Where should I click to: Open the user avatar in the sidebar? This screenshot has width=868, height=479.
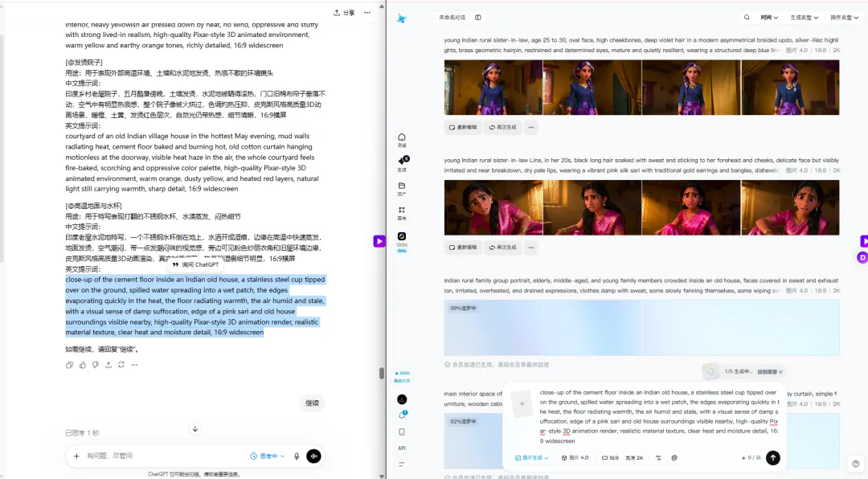coord(402,399)
